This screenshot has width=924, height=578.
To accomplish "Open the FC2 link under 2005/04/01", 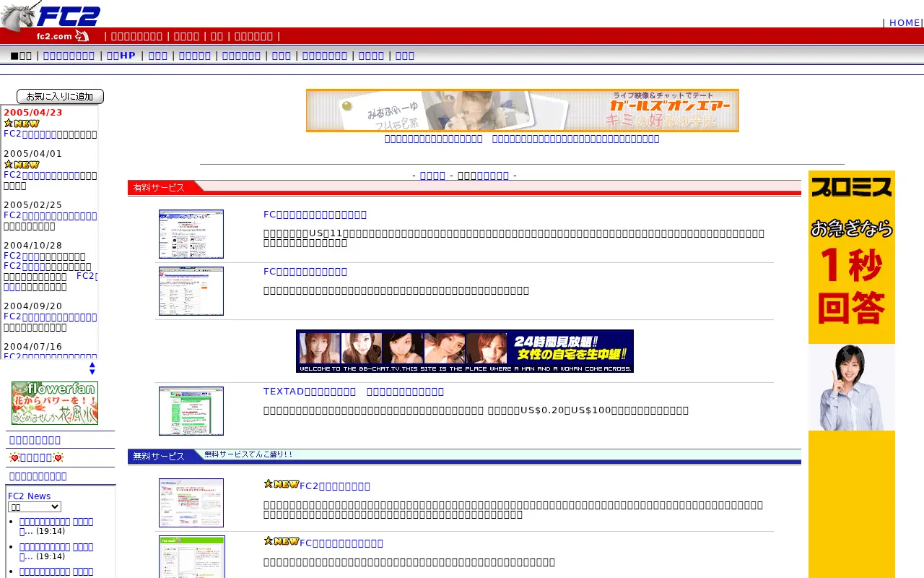I will [x=42, y=175].
